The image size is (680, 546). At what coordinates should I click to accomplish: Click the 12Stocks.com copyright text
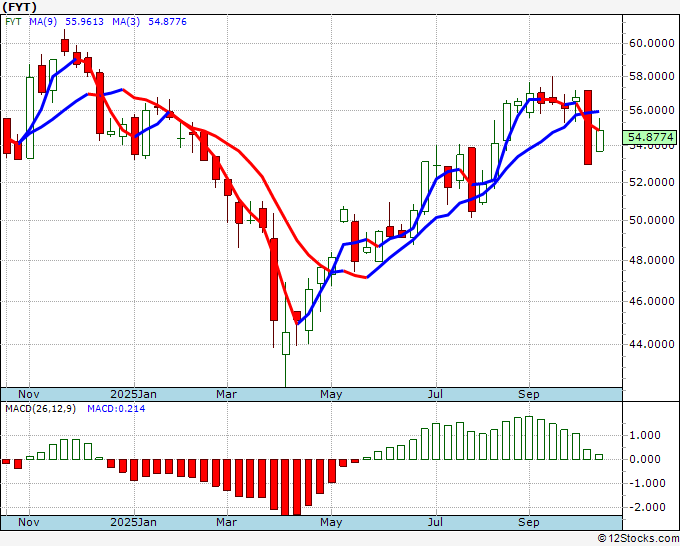pyautogui.click(x=638, y=539)
